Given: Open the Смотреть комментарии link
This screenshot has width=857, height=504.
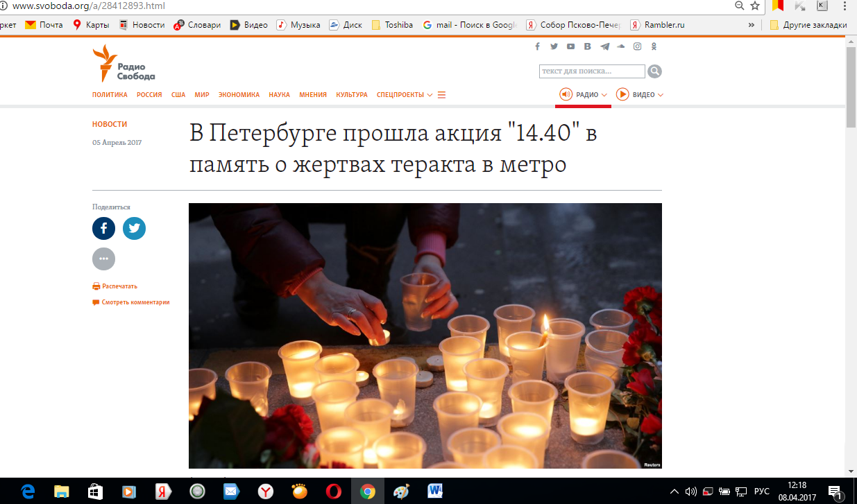Looking at the screenshot, I should pos(135,302).
